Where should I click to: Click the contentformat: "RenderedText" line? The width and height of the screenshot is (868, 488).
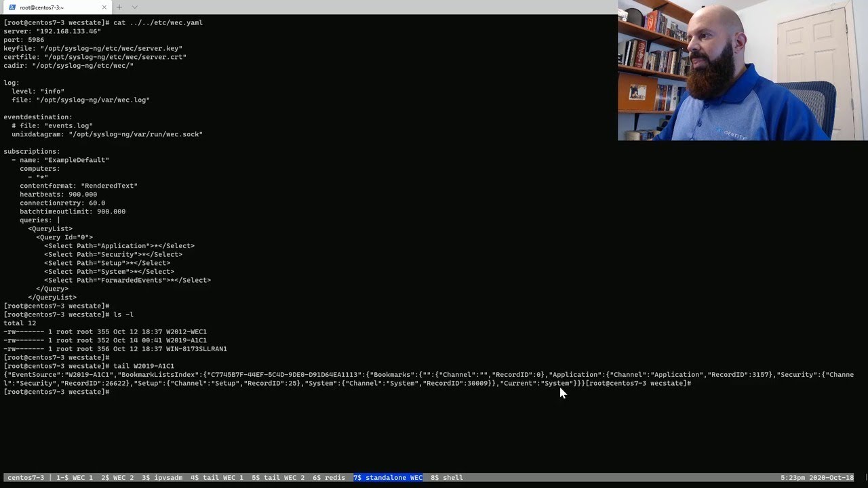click(x=79, y=186)
